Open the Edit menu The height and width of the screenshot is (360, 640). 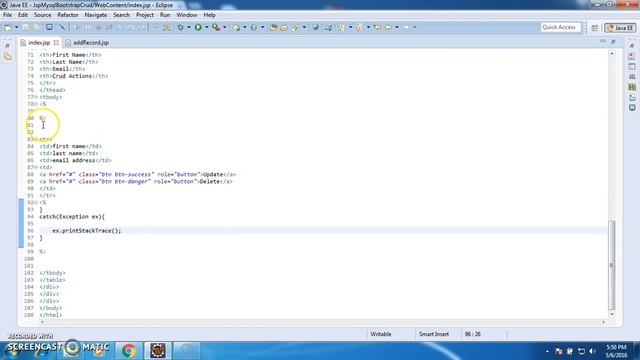tap(23, 15)
